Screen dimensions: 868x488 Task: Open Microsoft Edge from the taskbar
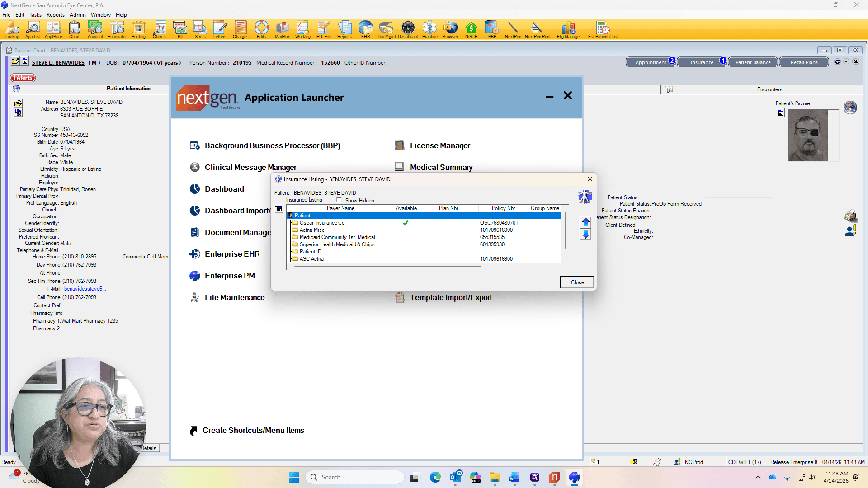[x=435, y=477]
